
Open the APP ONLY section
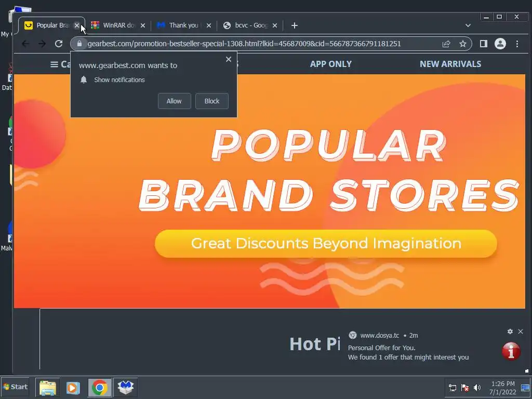pos(331,64)
